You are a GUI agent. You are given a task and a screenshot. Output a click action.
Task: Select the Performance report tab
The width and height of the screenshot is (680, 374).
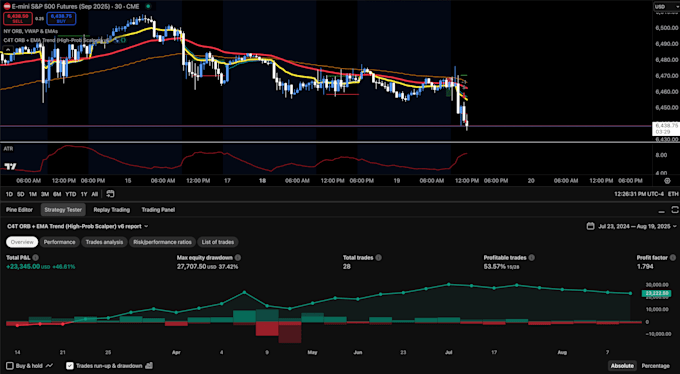pyautogui.click(x=59, y=242)
